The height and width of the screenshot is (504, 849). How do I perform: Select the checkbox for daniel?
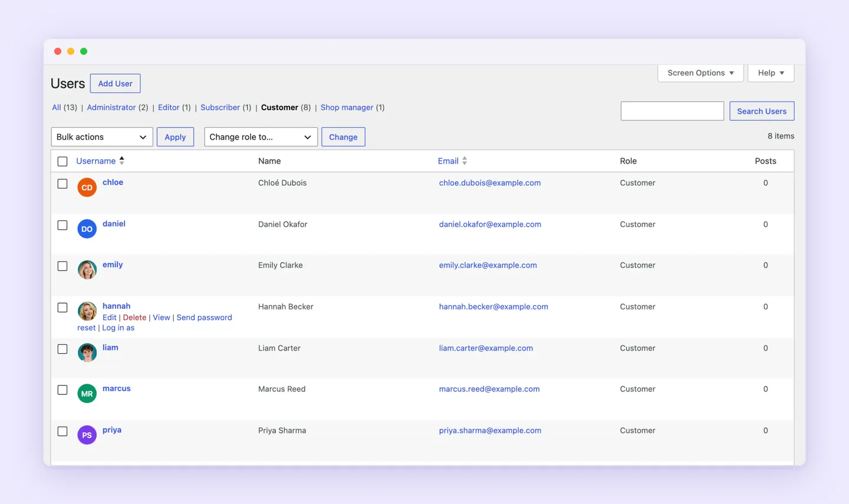[x=62, y=225]
